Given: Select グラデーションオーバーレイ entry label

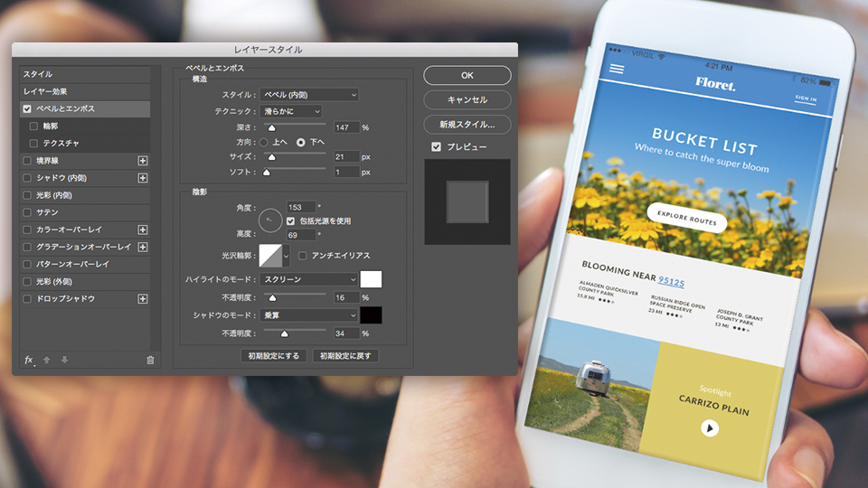Looking at the screenshot, I should [x=83, y=247].
